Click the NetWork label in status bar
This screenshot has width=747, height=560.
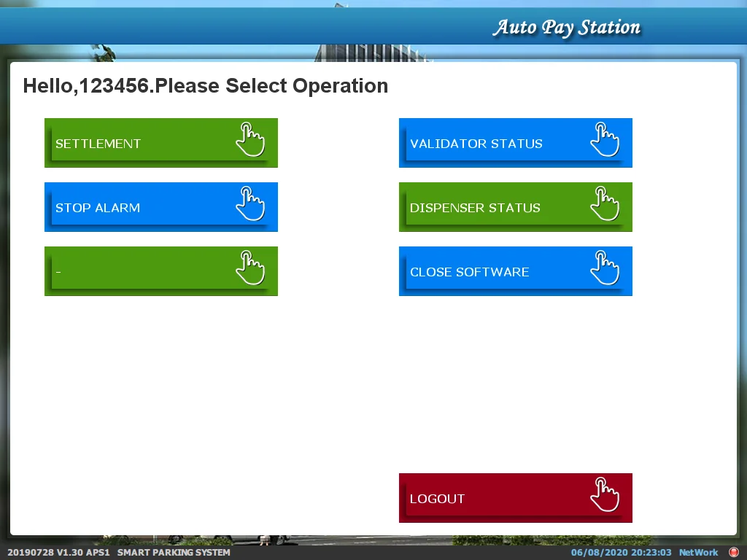coord(698,553)
